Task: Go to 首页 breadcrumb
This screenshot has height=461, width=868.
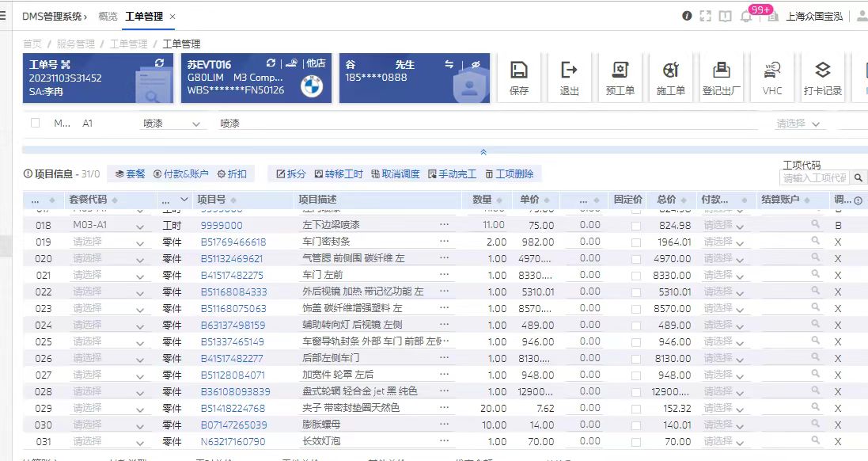Action: [x=32, y=44]
